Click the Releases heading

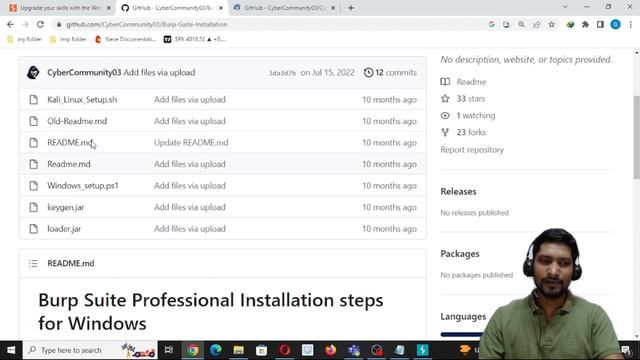coord(458,191)
